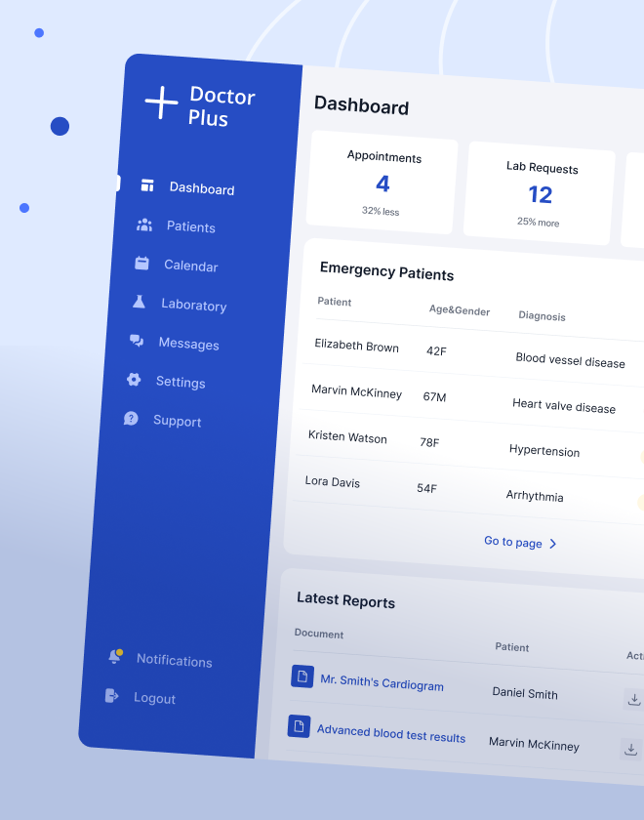Click the Laboratory flask icon
Image resolution: width=644 pixels, height=820 pixels.
(x=139, y=302)
